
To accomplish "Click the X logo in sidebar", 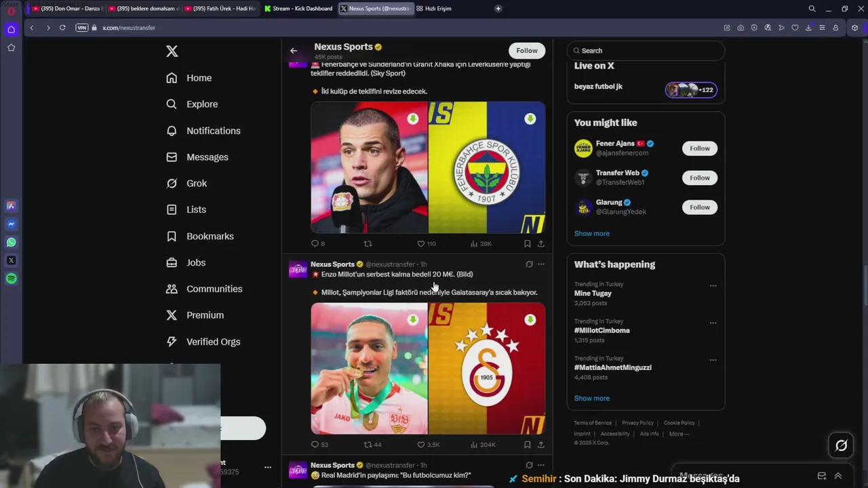I will click(172, 52).
